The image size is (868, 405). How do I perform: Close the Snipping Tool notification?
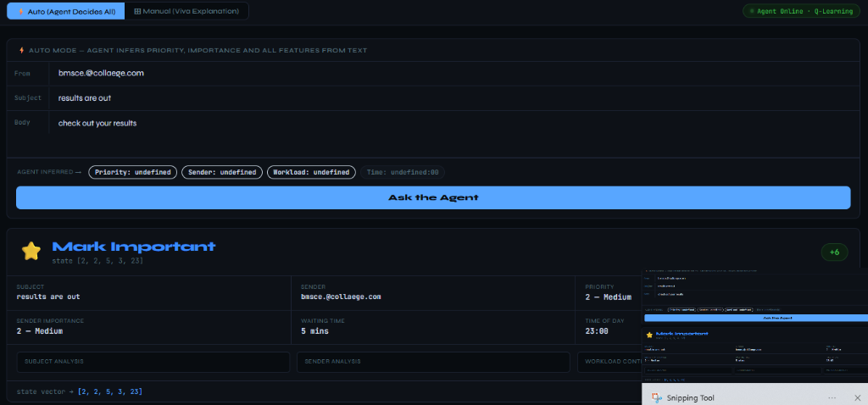(858, 398)
